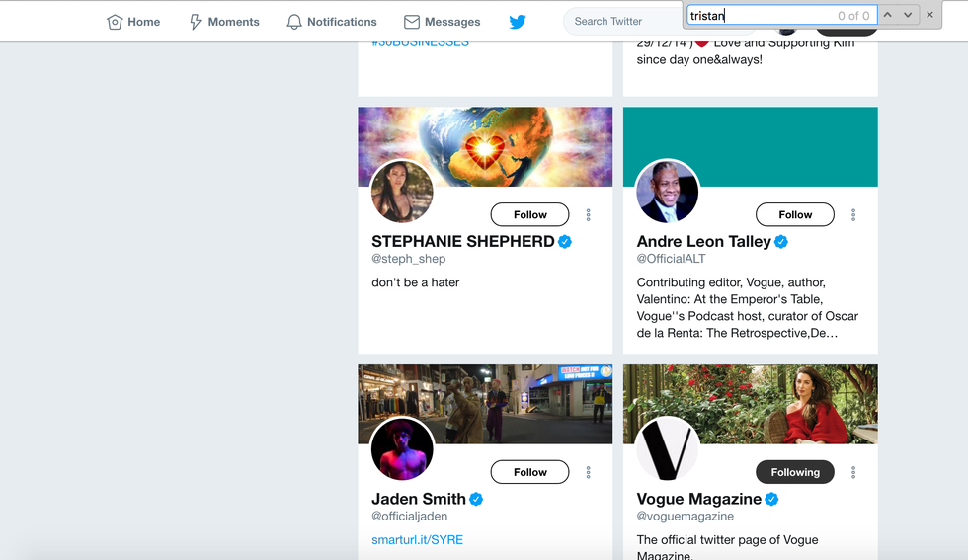Close the browser find bar
This screenshot has height=560, width=968.
pos(929,15)
